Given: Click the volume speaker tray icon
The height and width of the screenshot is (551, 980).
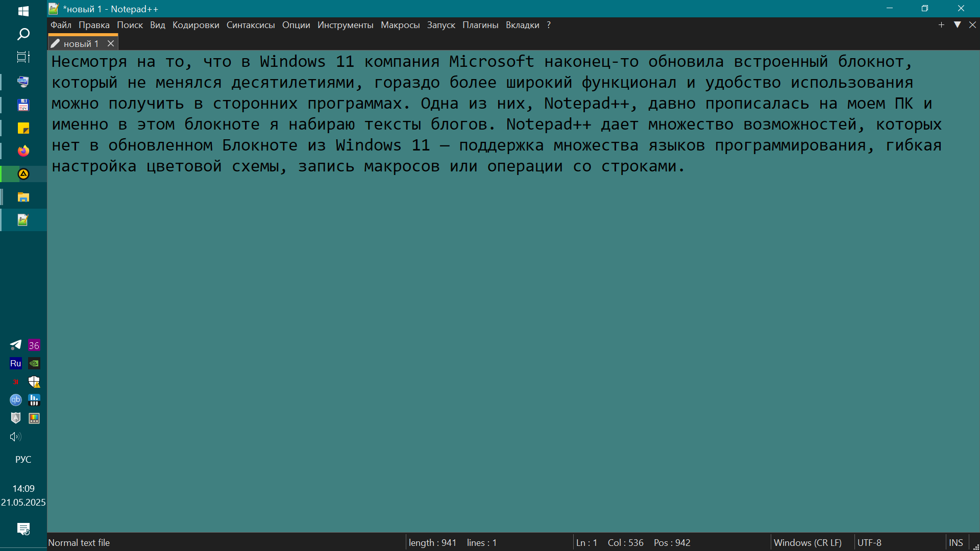Looking at the screenshot, I should click(x=15, y=437).
